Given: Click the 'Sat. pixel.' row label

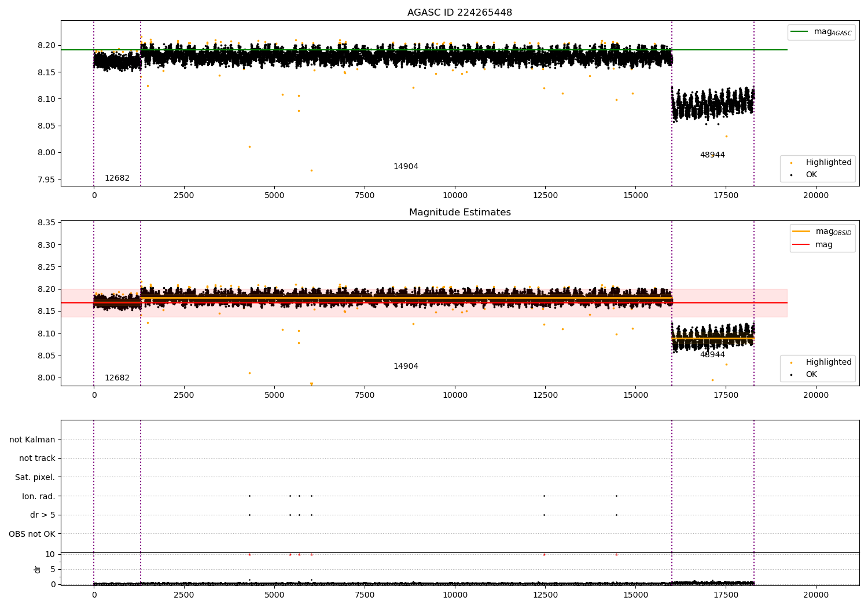Looking at the screenshot, I should (35, 478).
